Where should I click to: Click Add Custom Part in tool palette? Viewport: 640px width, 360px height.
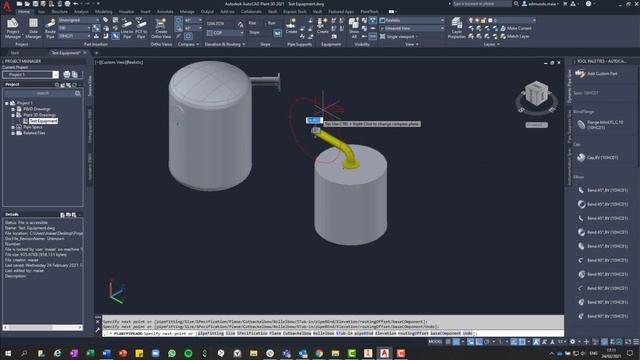[x=596, y=73]
